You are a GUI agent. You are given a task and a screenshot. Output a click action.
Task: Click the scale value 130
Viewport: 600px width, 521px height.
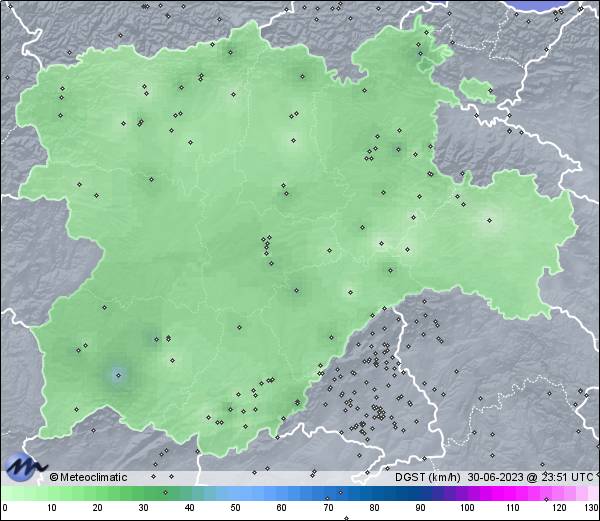592,508
